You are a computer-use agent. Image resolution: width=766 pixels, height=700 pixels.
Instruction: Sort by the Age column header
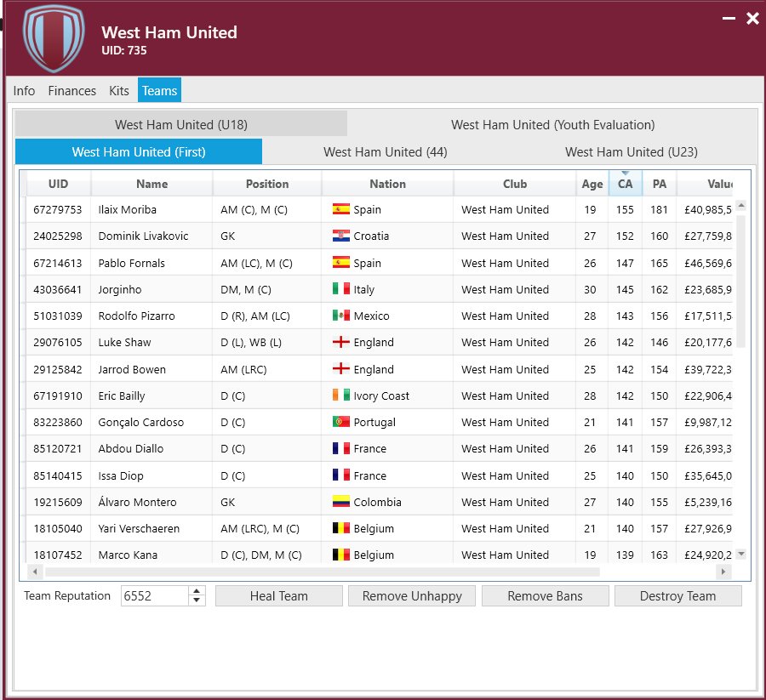(592, 184)
